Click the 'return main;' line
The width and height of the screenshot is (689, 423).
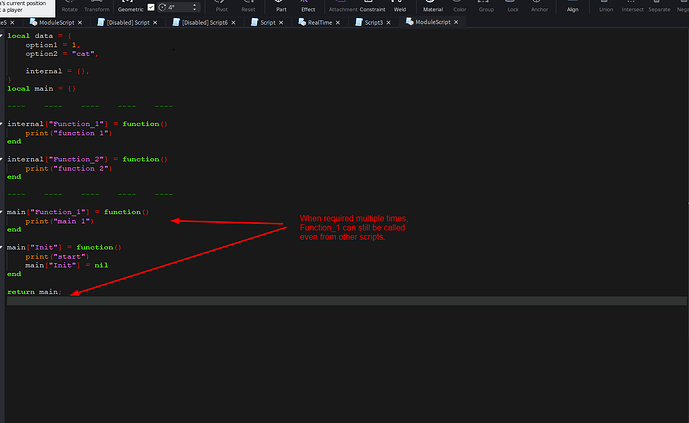point(35,292)
